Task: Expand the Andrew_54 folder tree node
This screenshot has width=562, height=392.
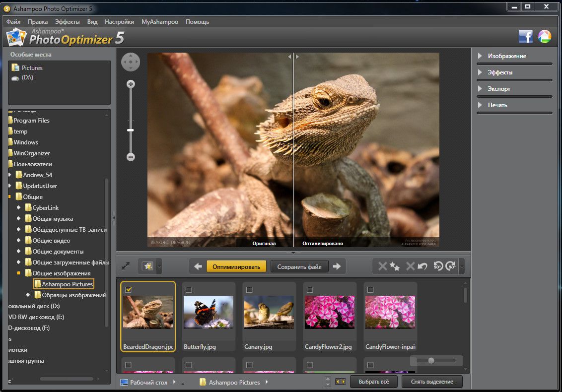Action: [10, 175]
